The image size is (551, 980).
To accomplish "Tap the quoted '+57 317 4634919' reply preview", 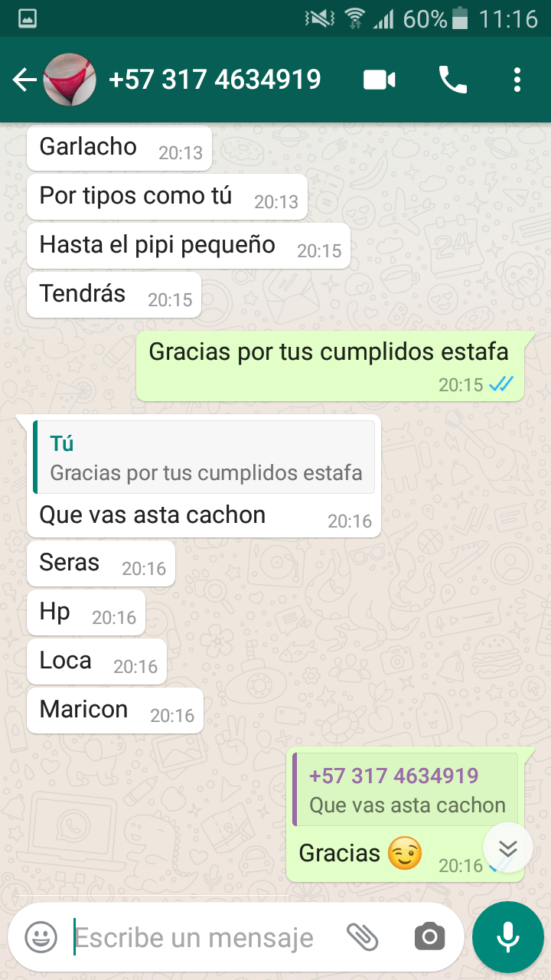I will [x=405, y=789].
